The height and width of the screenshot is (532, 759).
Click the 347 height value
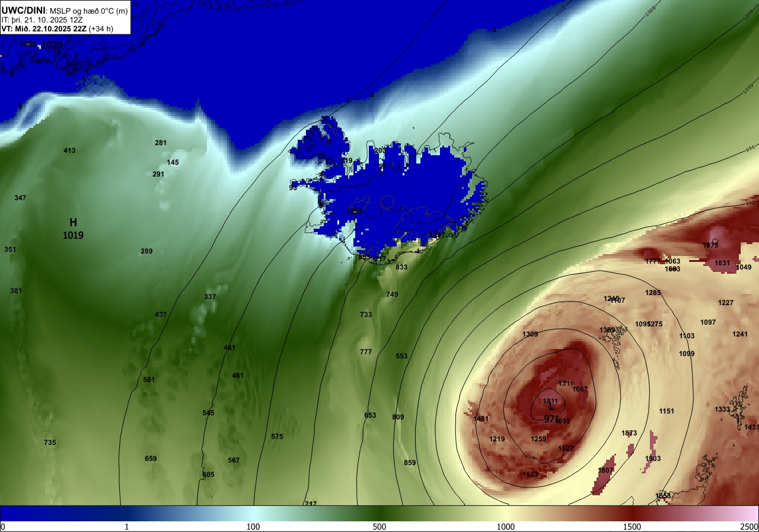point(20,198)
